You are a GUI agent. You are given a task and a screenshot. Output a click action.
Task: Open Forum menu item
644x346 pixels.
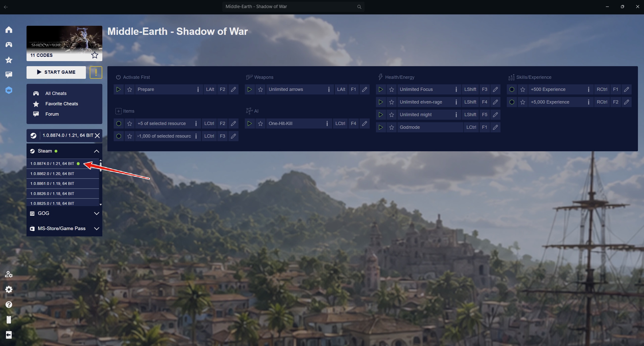point(52,114)
